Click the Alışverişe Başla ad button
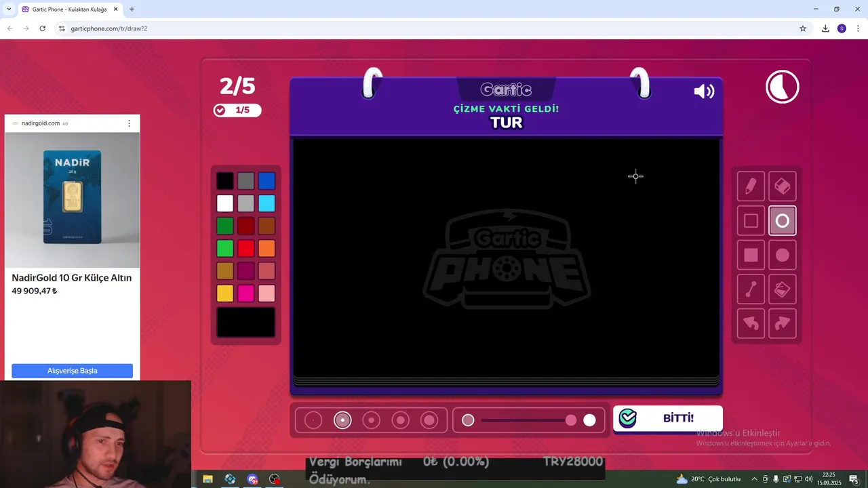 click(72, 371)
